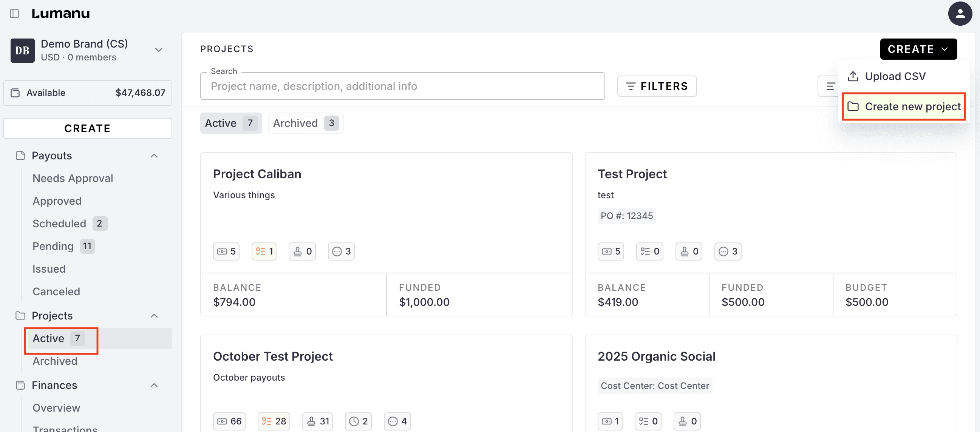This screenshot has height=432, width=980.
Task: Click the payments count chip in Project Caliban
Action: pos(226,251)
